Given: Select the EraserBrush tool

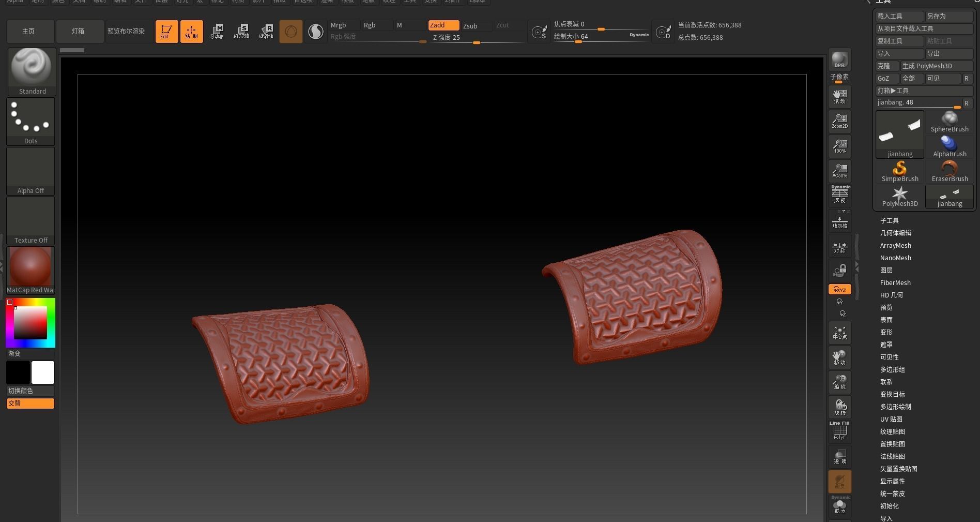Looking at the screenshot, I should point(950,172).
